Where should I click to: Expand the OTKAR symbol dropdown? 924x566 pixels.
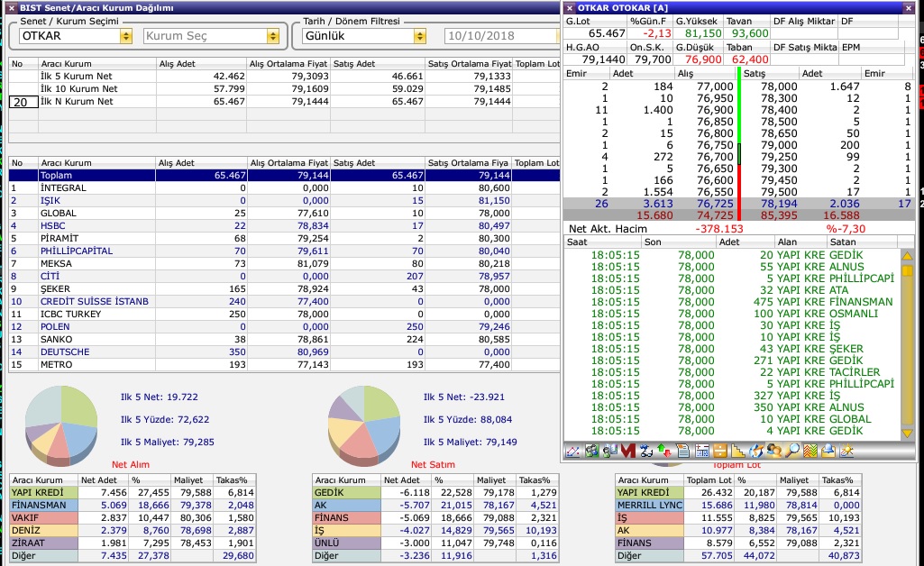click(126, 37)
